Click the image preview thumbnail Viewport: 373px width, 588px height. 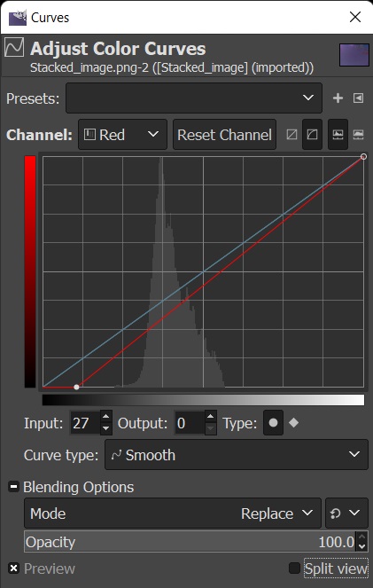354,55
